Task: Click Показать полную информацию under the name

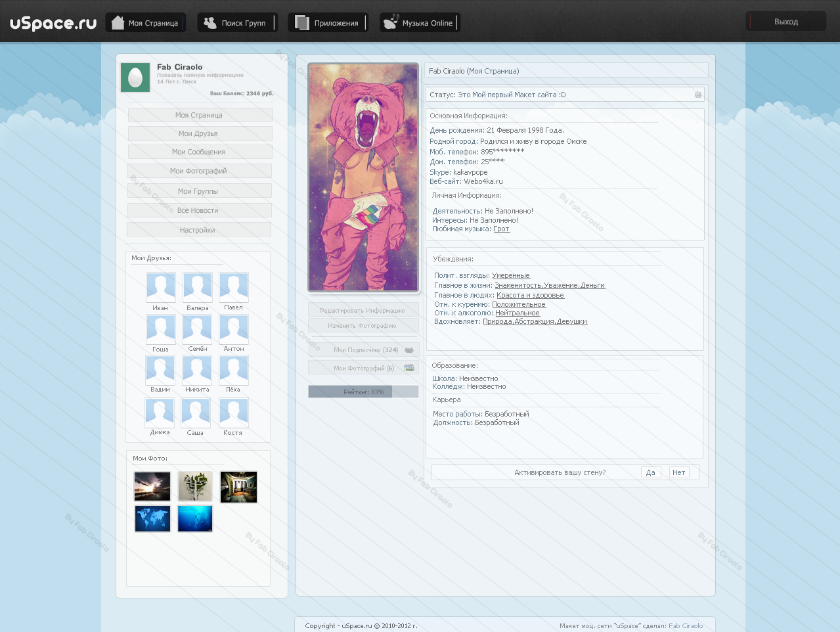Action: click(x=200, y=76)
